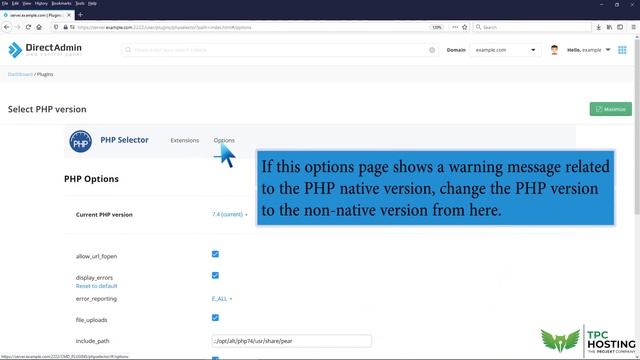Click the magnifier in DirectAdmin search

click(x=128, y=50)
